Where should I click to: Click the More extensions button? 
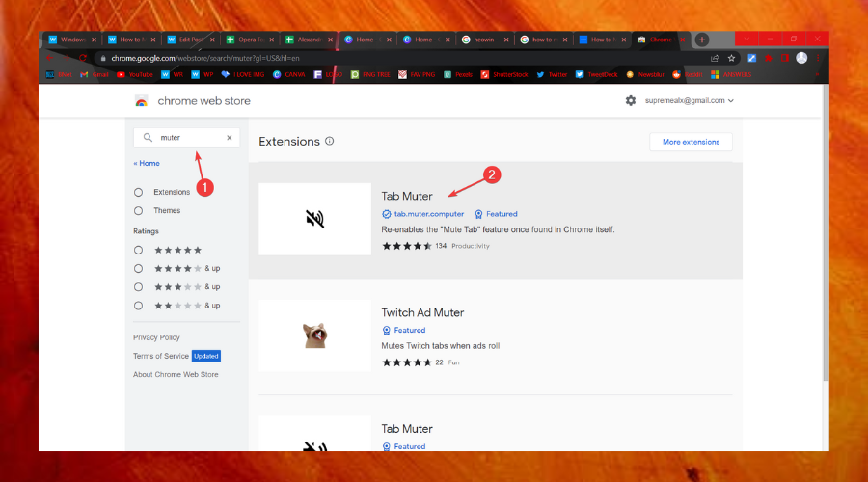[691, 142]
